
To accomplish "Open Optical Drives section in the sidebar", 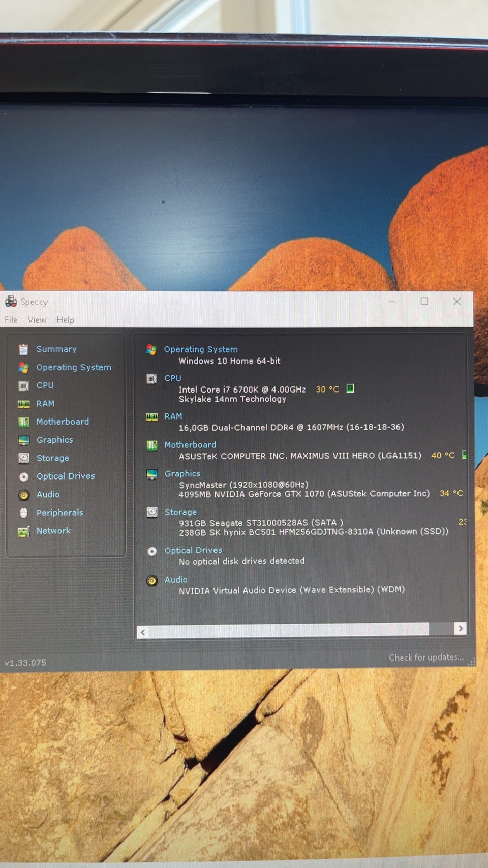I will click(66, 476).
